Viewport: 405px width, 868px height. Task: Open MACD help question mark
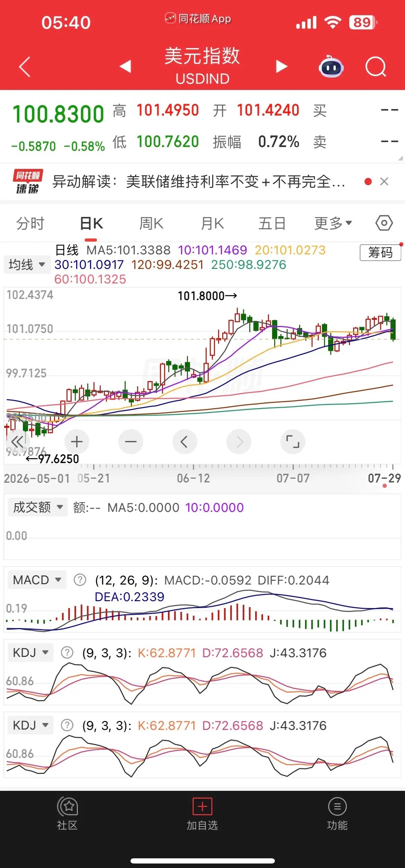(x=80, y=580)
